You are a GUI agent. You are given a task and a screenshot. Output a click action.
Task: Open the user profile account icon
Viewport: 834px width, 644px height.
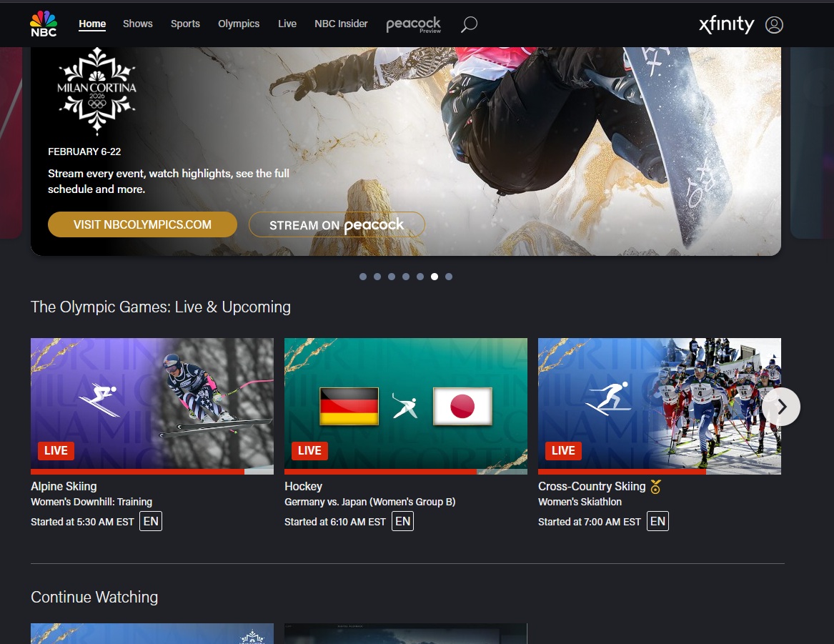[x=774, y=24]
